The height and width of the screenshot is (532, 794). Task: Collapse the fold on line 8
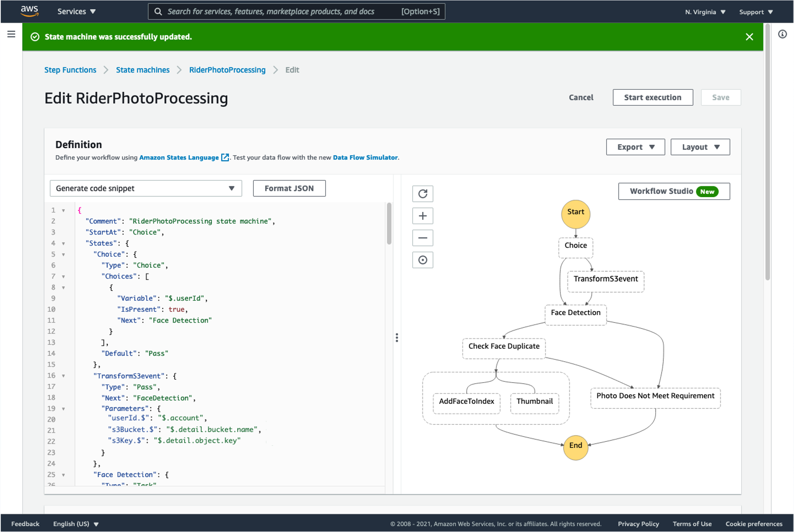63,288
